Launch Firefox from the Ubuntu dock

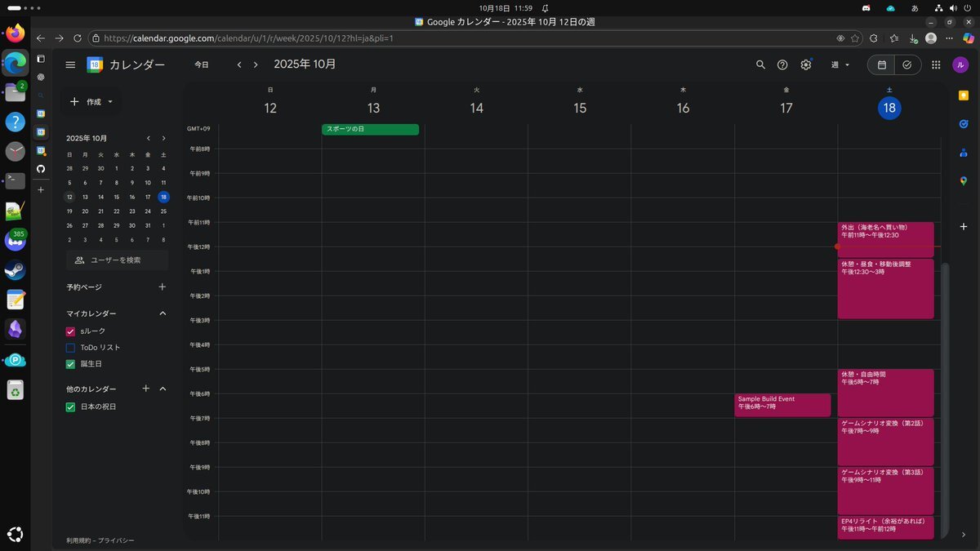coord(15,33)
